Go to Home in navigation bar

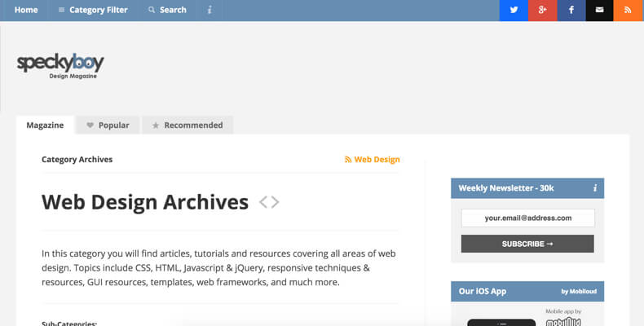pyautogui.click(x=26, y=10)
